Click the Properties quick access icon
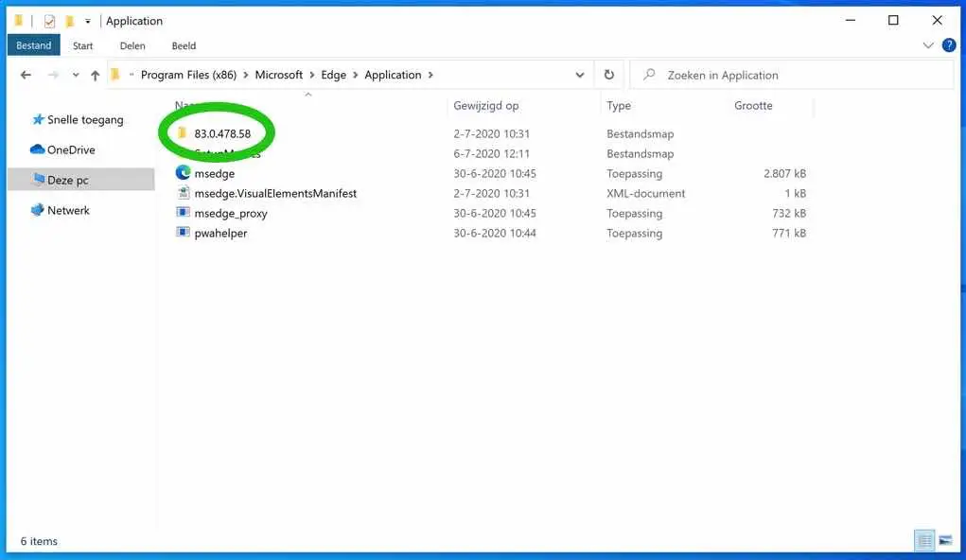The height and width of the screenshot is (560, 966). [x=49, y=21]
